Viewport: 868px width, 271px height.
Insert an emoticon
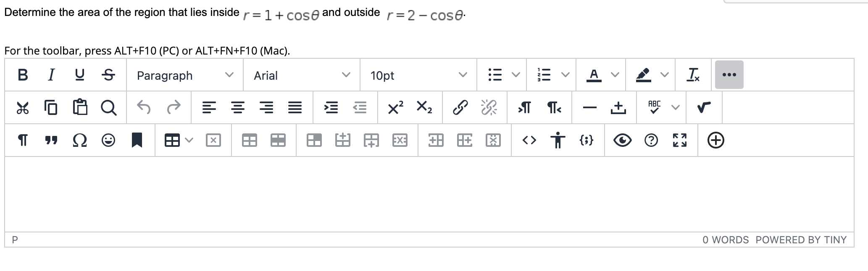108,140
